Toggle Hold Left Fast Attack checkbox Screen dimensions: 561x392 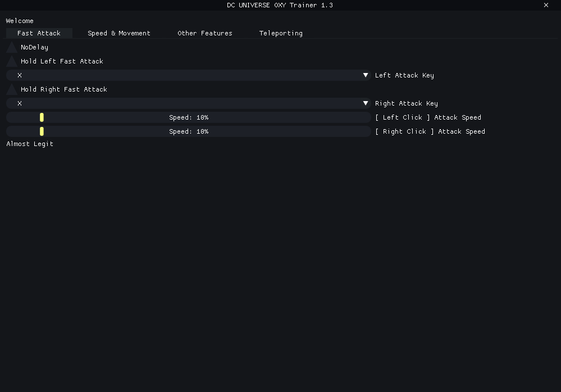[12, 61]
